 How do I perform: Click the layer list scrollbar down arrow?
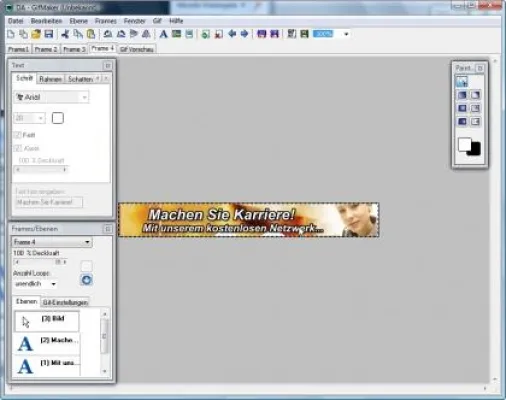[105, 371]
